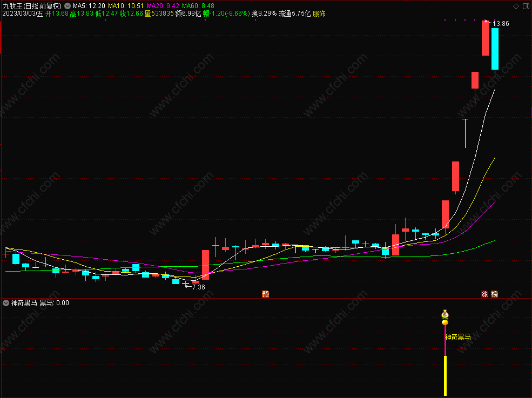This screenshot has height=398, width=532.
Task: Click the 涨 marker below the chart
Action: (x=484, y=294)
